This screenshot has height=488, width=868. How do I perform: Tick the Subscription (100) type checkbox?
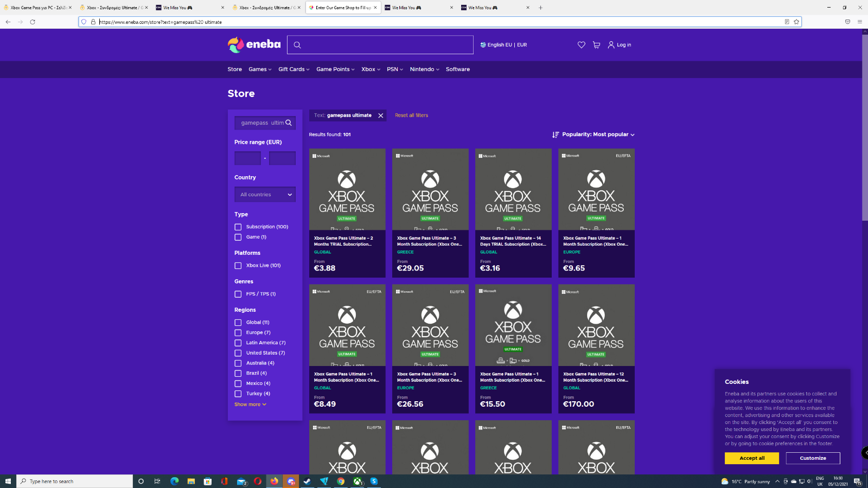click(238, 227)
